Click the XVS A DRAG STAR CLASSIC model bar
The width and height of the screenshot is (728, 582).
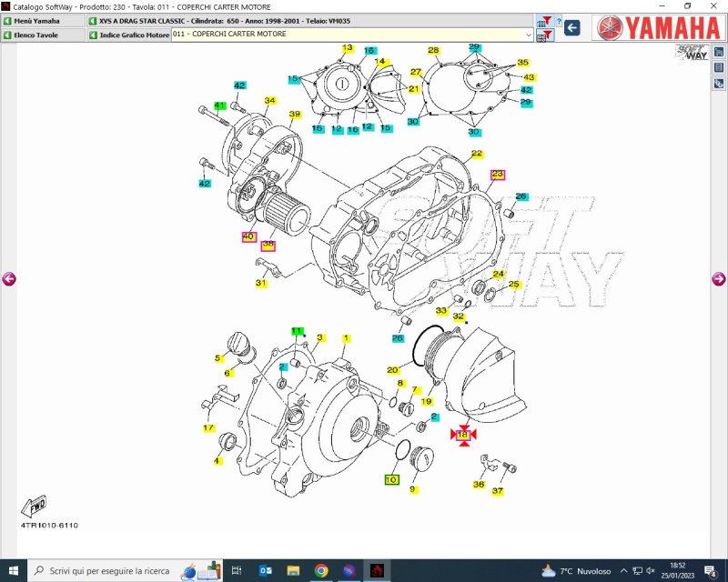309,20
